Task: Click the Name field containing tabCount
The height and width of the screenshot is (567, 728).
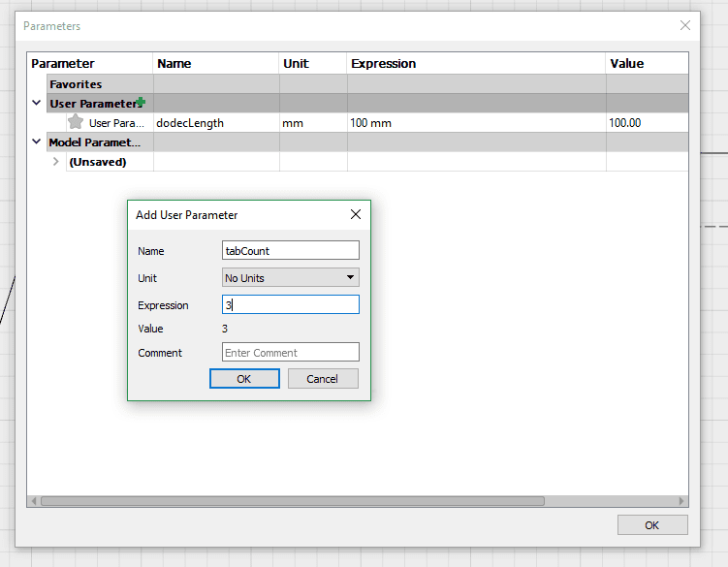Action: pos(291,251)
